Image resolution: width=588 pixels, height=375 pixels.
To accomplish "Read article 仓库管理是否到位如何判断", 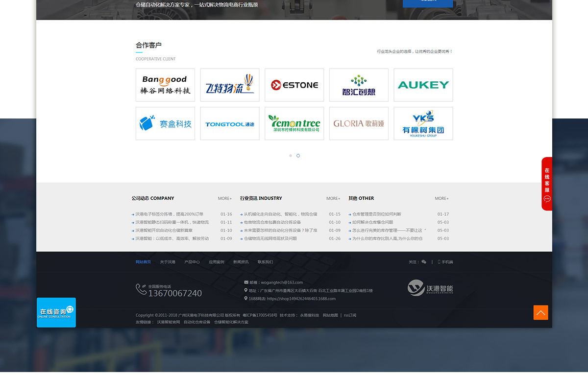I will click(377, 214).
